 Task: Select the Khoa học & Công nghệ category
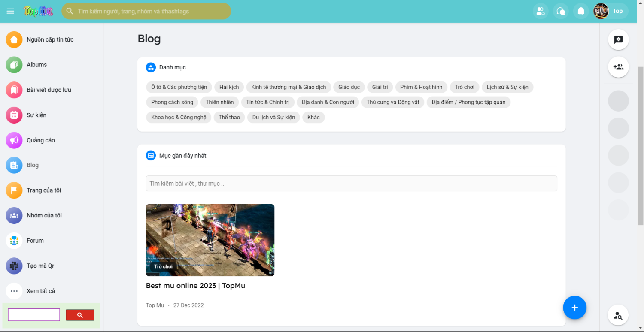(179, 117)
